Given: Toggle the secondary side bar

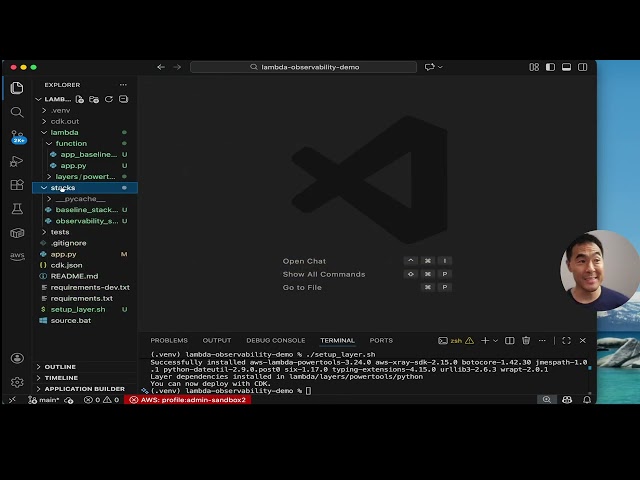Looking at the screenshot, I should (x=582, y=67).
